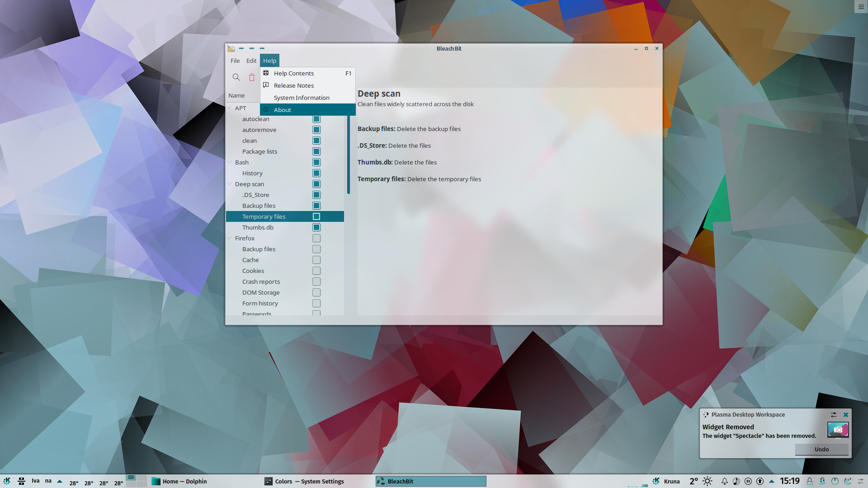
Task: Open the Edit menu
Action: click(251, 61)
